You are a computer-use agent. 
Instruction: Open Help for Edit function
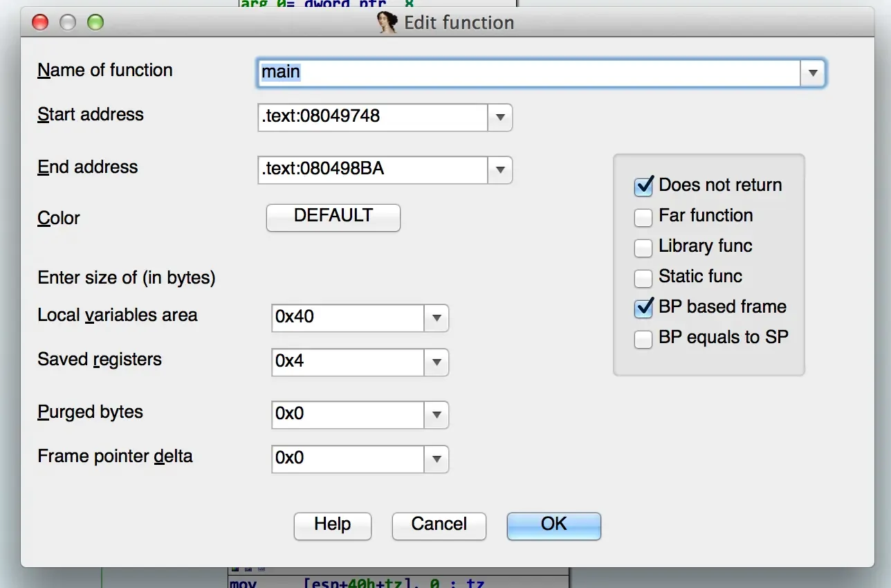(x=332, y=525)
